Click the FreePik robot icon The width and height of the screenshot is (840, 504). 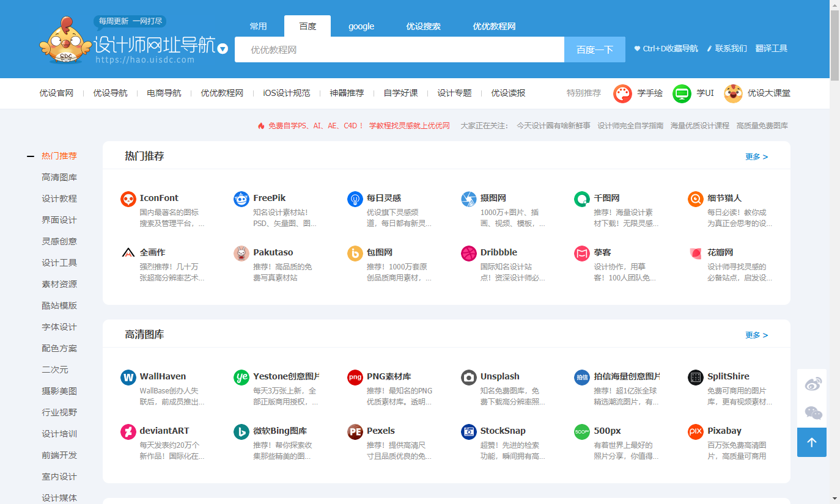[241, 199]
